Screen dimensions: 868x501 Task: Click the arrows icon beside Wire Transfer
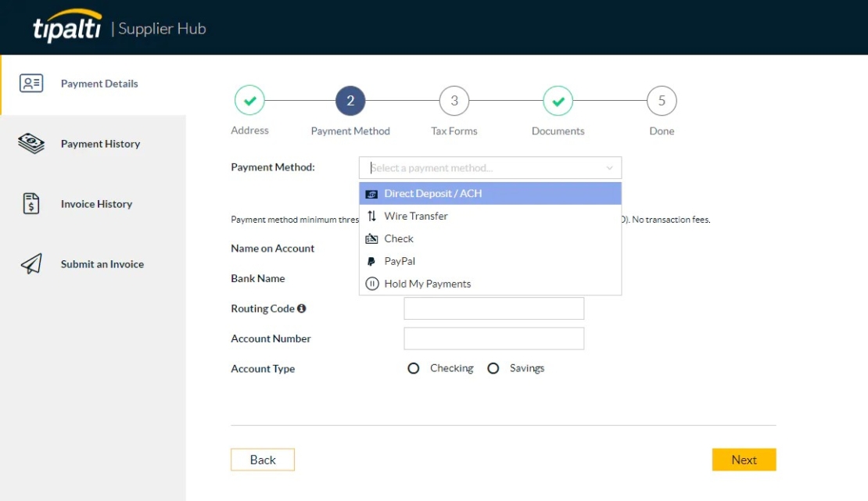click(372, 216)
